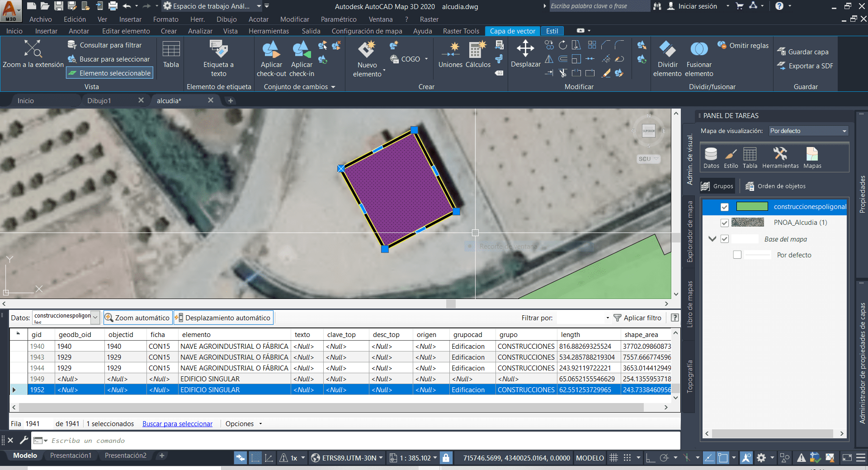
Task: Collapse the Base del mapa tree node
Action: [712, 239]
